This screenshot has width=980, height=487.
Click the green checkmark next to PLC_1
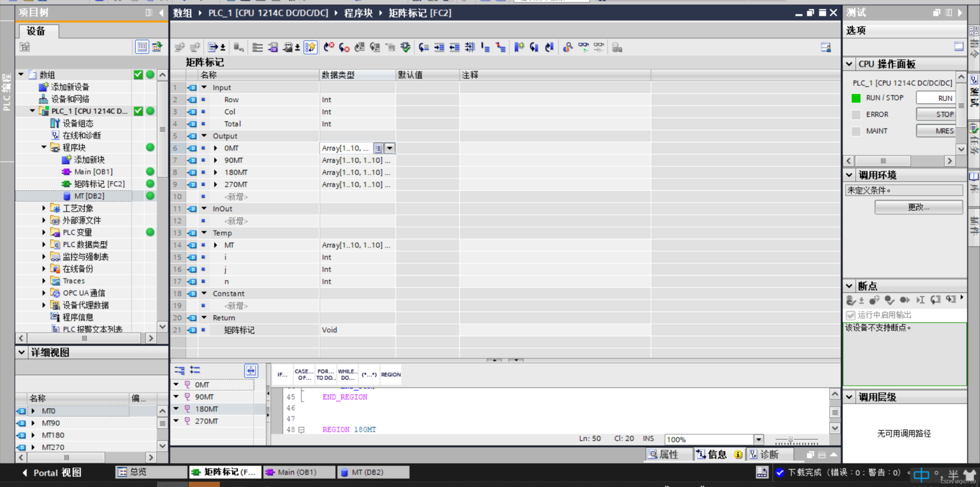coord(139,111)
